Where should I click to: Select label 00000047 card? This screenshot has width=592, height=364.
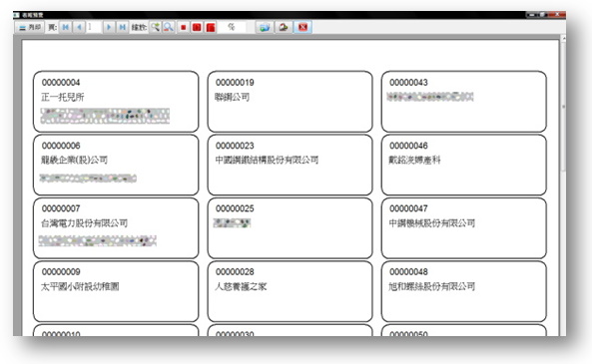(464, 227)
